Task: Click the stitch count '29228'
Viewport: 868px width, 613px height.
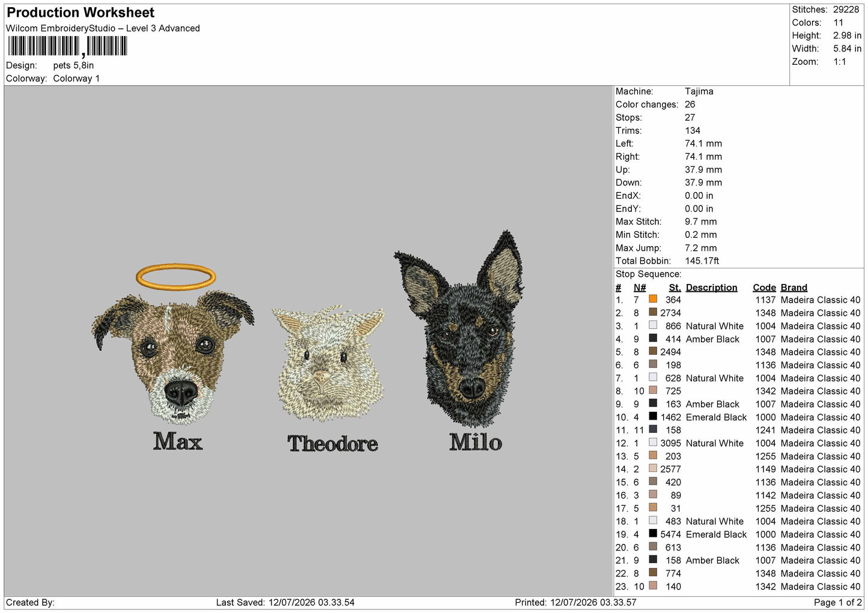Action: 846,10
